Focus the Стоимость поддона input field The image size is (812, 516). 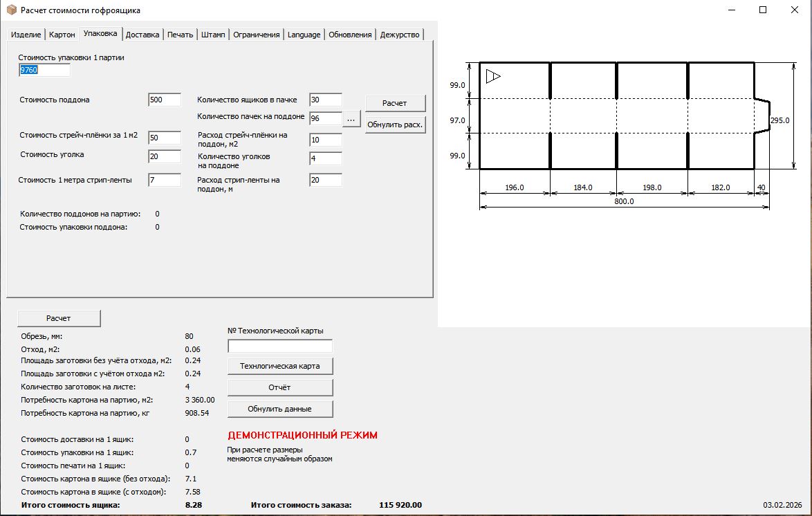pyautogui.click(x=164, y=100)
